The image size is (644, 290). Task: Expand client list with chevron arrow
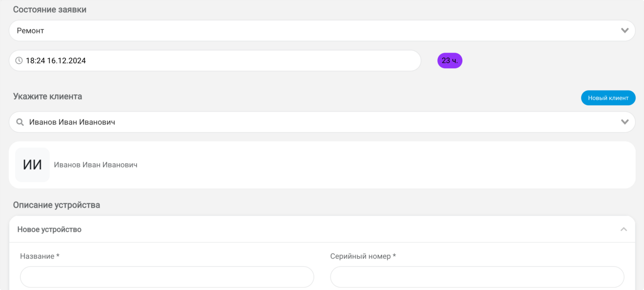[624, 122]
